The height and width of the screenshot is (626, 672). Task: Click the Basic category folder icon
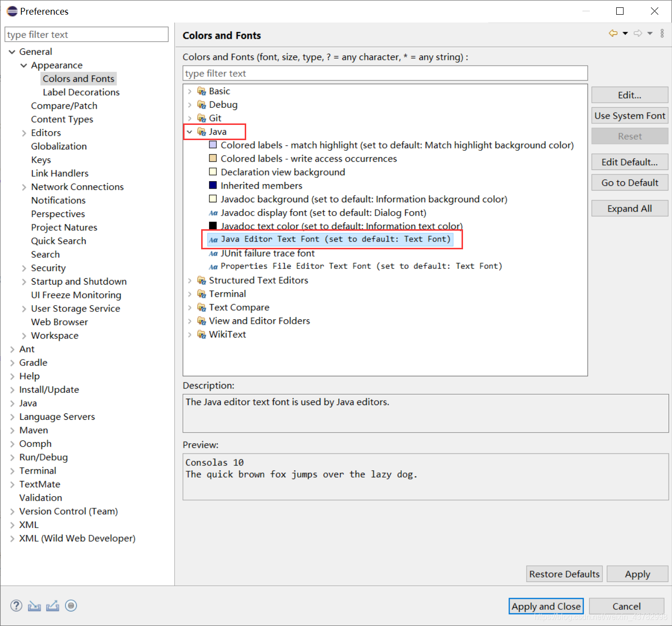pos(202,91)
